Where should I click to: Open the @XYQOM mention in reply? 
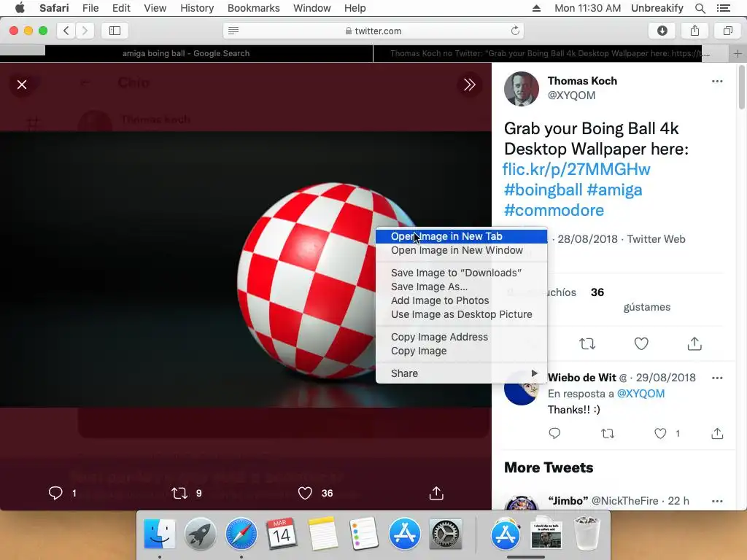tap(640, 393)
